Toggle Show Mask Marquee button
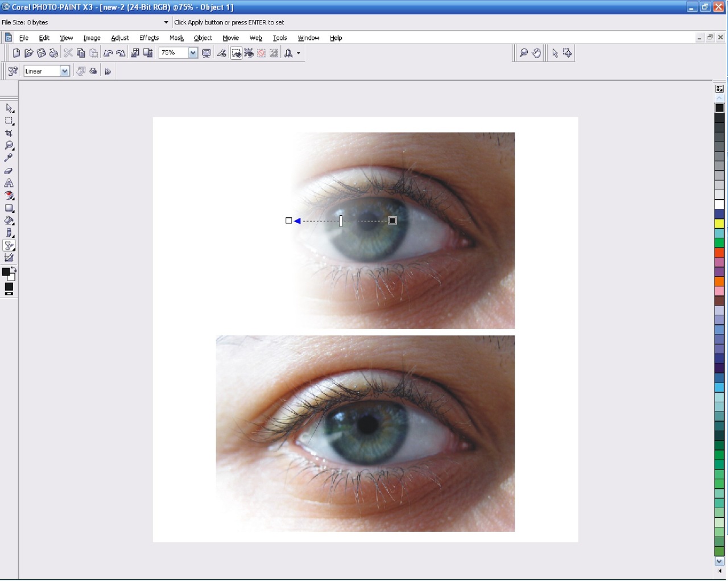The height and width of the screenshot is (581, 728). (x=249, y=53)
